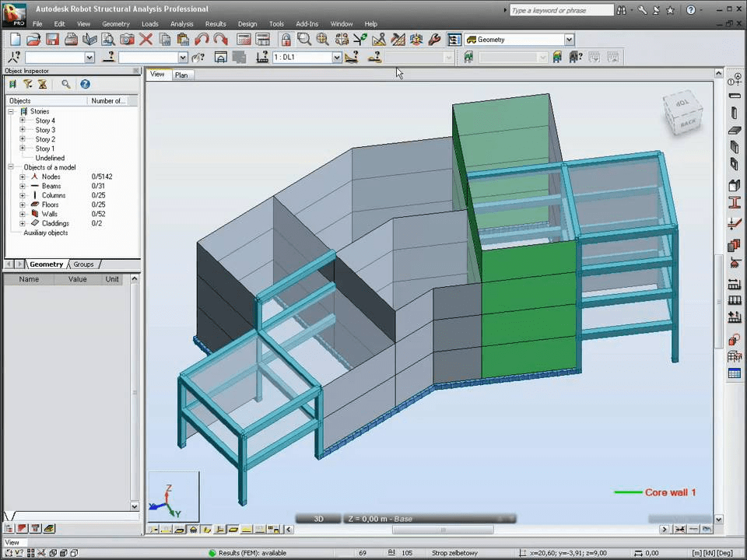Open the 1 : DL1 load case dropdown
The image size is (747, 560).
335,57
